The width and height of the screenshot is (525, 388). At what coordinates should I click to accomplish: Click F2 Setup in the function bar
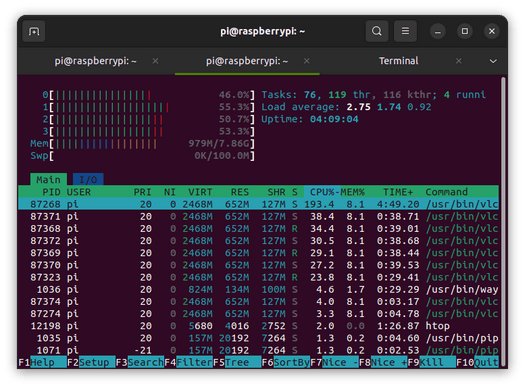tap(91, 362)
